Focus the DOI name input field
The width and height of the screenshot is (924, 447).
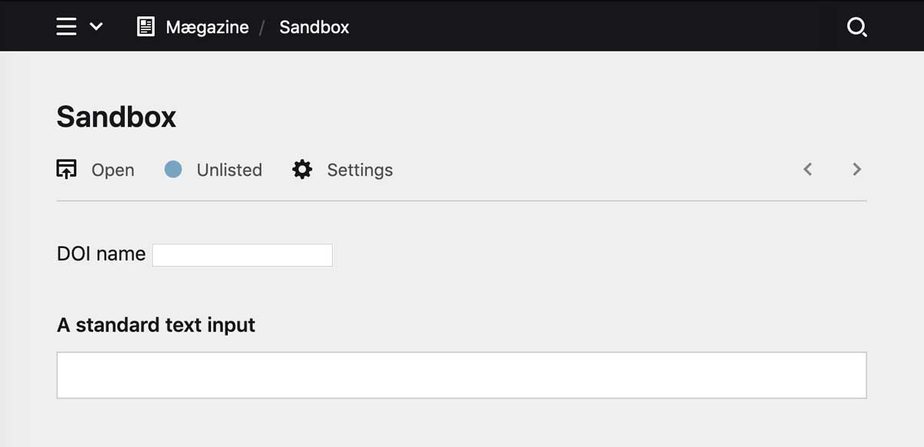[242, 255]
